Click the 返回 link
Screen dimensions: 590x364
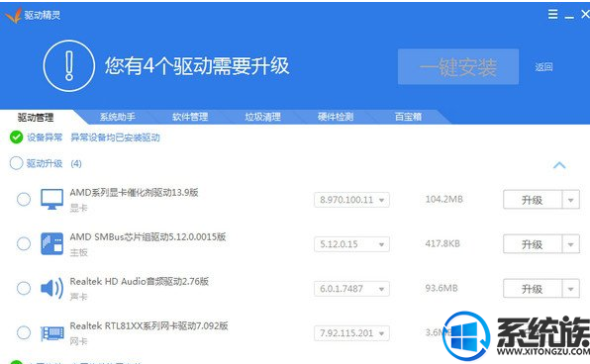click(543, 67)
